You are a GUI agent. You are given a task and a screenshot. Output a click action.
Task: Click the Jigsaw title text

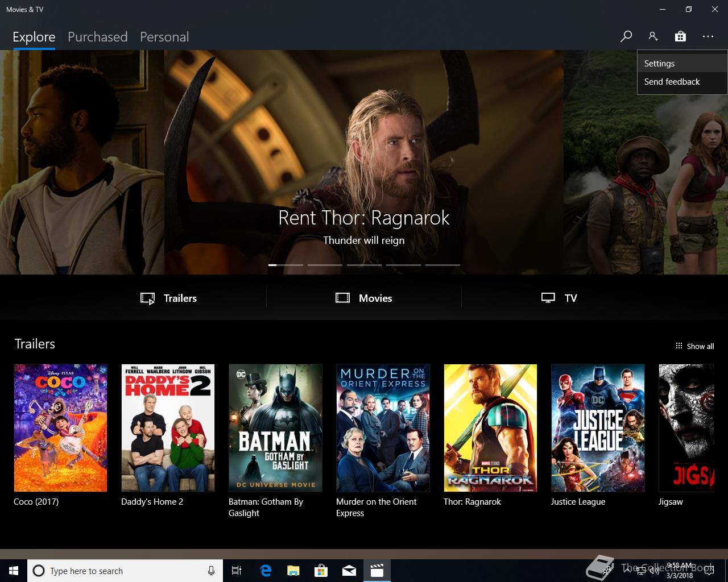(671, 502)
